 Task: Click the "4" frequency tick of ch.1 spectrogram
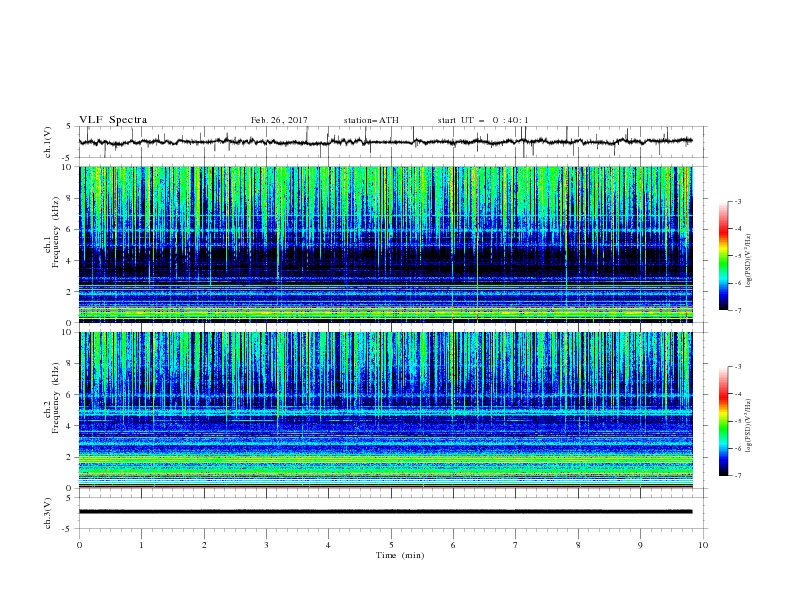click(x=71, y=261)
